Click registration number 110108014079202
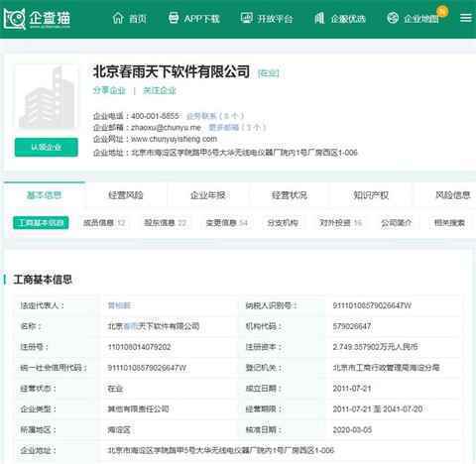This screenshot has width=476, height=464. [139, 347]
